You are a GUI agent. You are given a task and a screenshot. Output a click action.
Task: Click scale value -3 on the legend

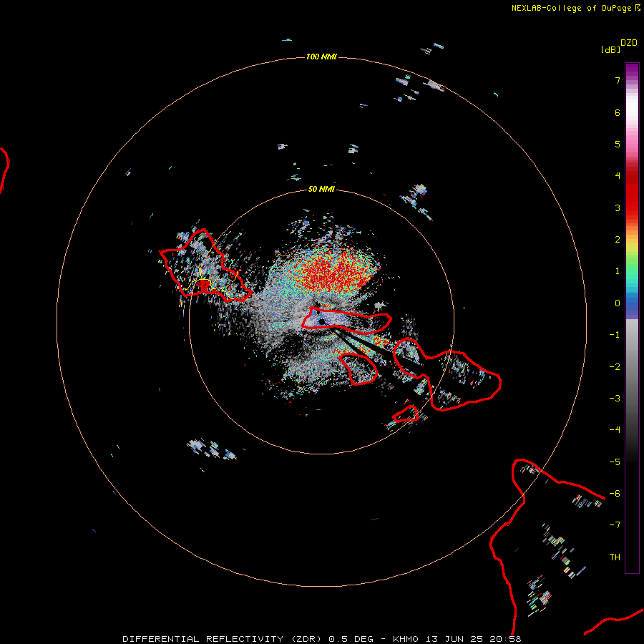[x=615, y=399]
